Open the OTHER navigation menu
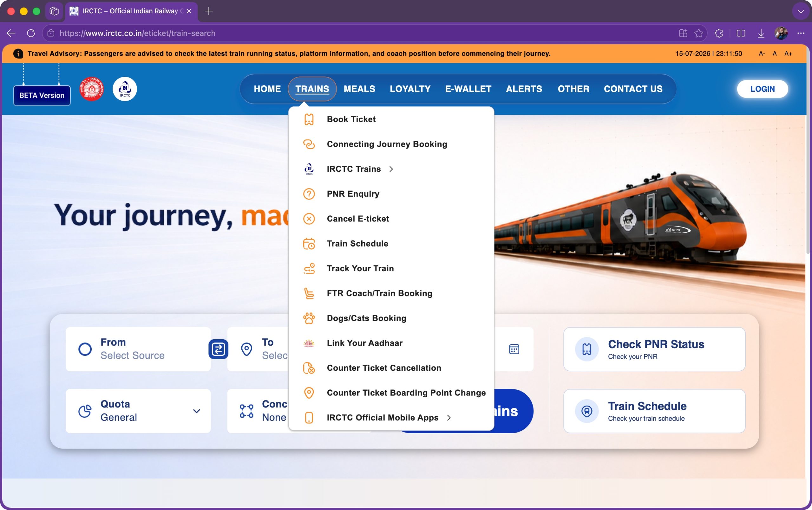 573,89
